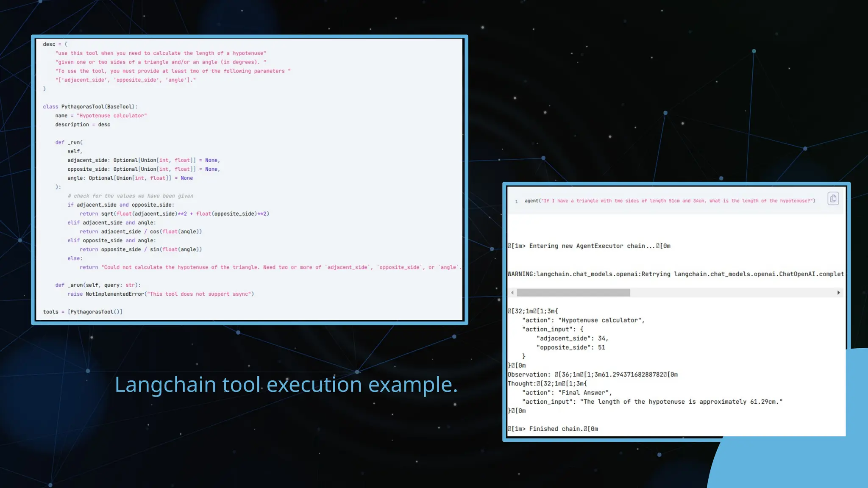Click the "action": "Hypotenuse calculator" output line

tap(583, 320)
